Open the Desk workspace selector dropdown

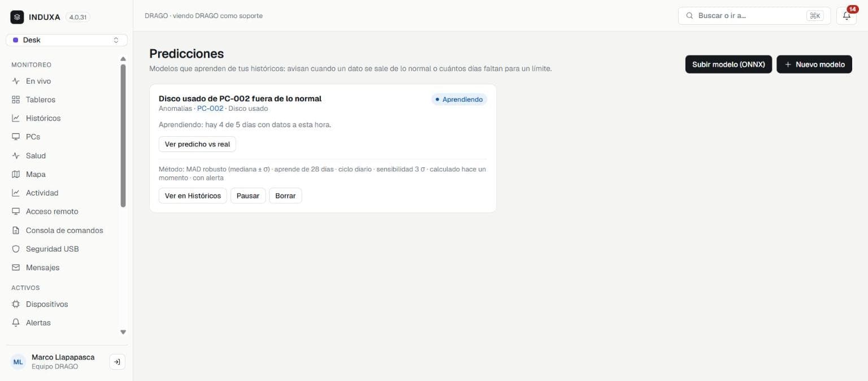[x=67, y=40]
